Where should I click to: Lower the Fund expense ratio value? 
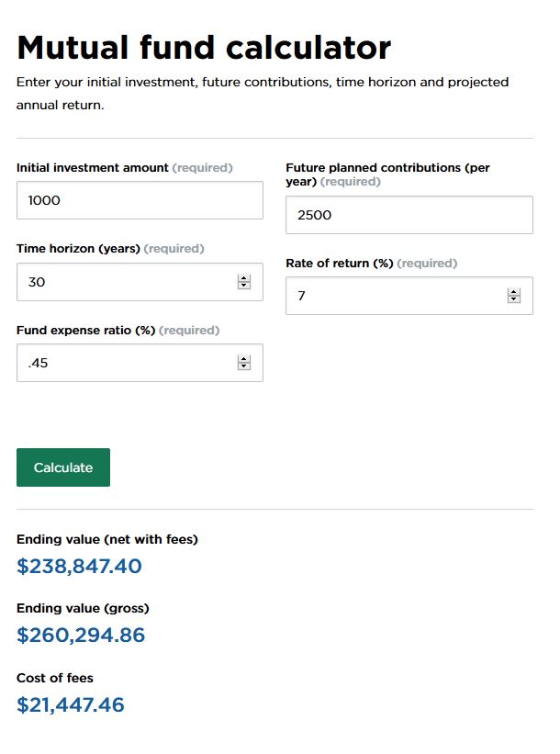244,366
